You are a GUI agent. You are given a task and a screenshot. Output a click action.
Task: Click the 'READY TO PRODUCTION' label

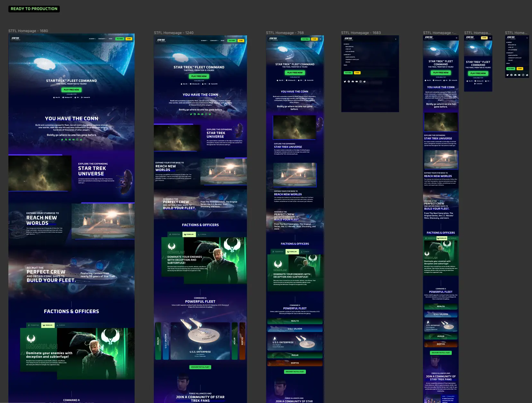pyautogui.click(x=34, y=9)
